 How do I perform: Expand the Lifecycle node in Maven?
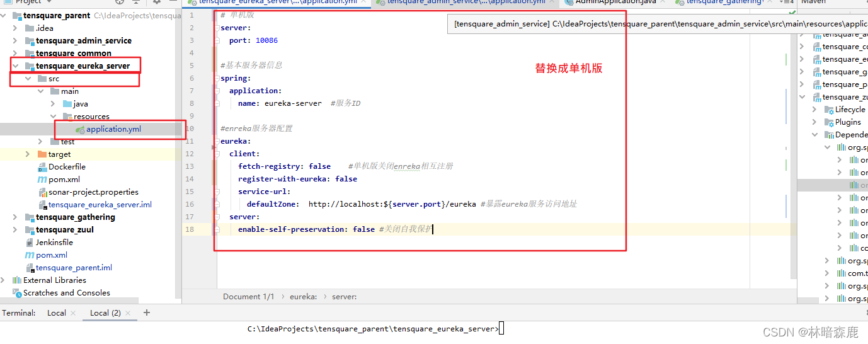[814, 110]
